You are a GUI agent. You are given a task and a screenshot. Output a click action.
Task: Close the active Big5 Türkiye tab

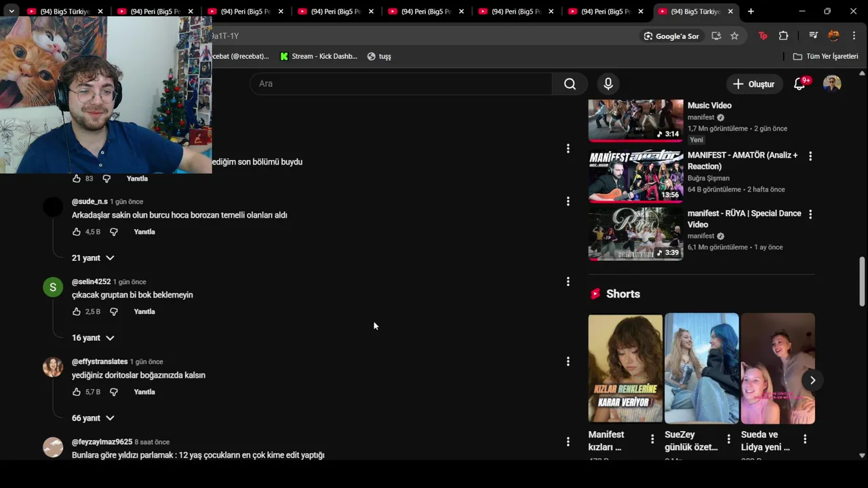(x=730, y=12)
